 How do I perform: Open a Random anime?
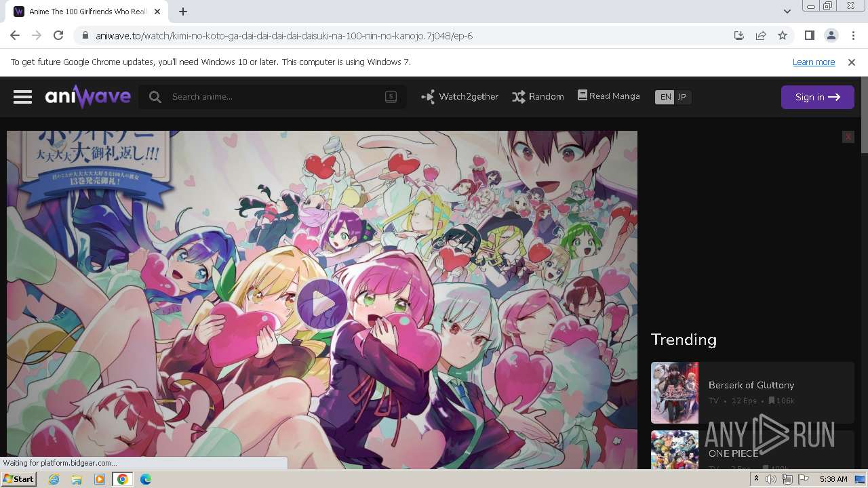538,97
